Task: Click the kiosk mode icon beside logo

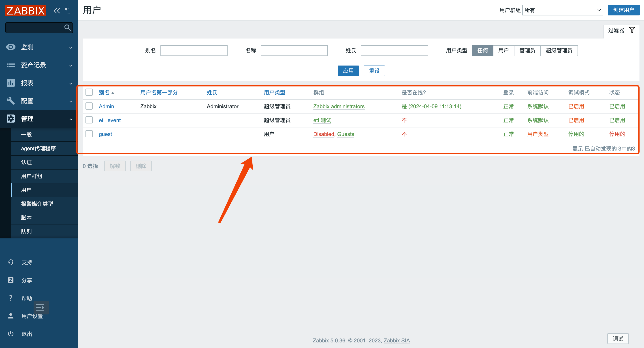Action: 68,11
